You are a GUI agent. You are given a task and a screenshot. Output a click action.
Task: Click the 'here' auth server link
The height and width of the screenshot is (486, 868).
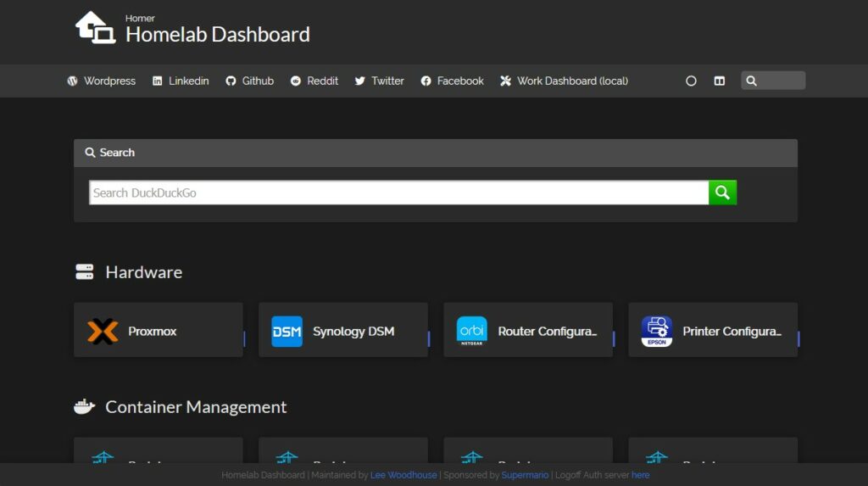pos(641,475)
